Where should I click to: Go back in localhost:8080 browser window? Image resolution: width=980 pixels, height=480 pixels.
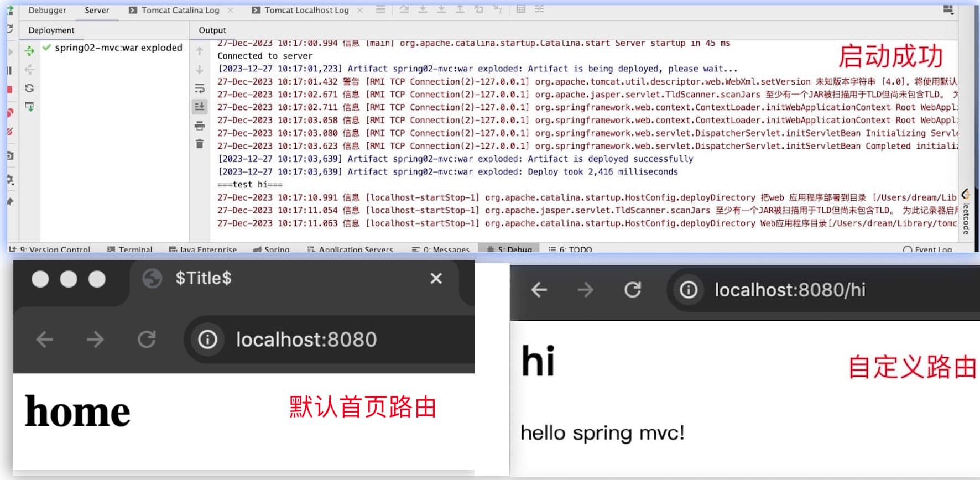click(x=45, y=339)
